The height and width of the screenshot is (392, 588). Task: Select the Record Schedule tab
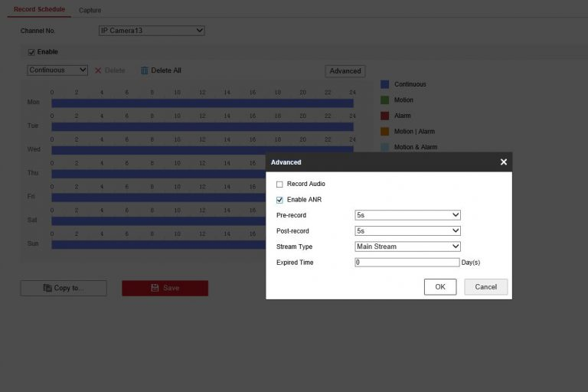pos(39,9)
